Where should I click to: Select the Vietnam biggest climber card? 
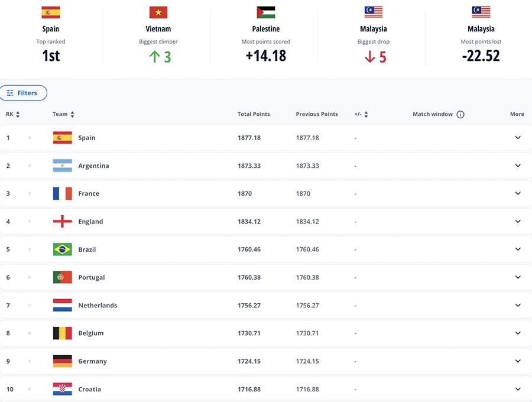point(158,35)
